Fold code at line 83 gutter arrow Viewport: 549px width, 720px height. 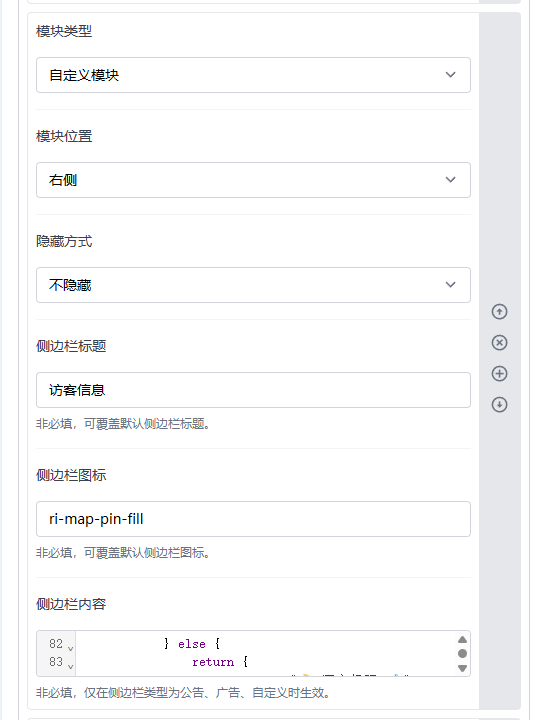pyautogui.click(x=70, y=667)
